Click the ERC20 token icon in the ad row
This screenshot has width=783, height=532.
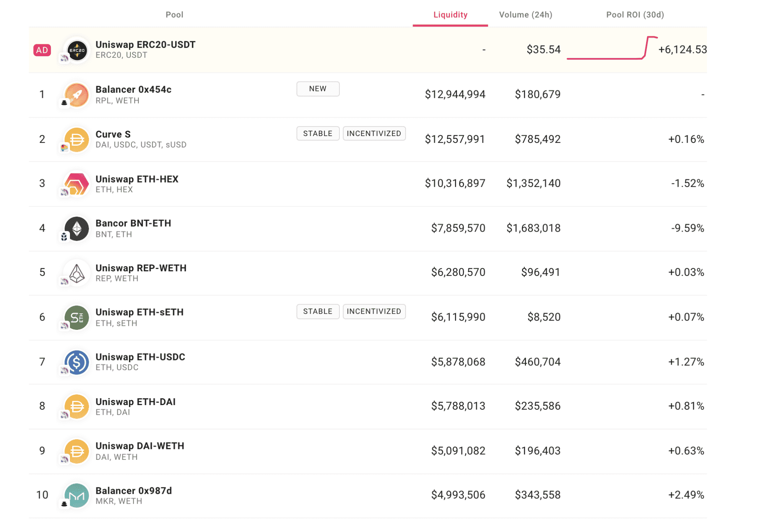[x=77, y=50]
